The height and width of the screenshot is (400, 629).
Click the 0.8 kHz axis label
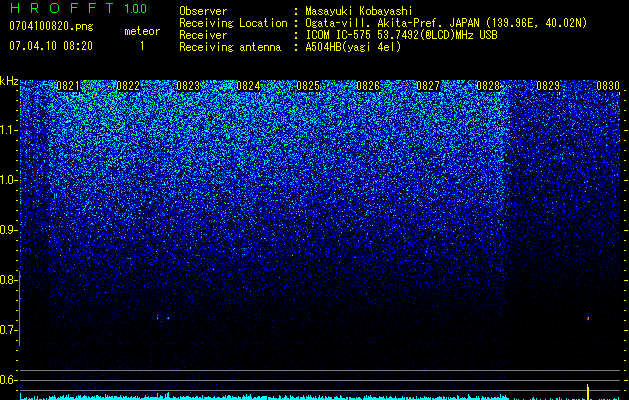[x=8, y=280]
